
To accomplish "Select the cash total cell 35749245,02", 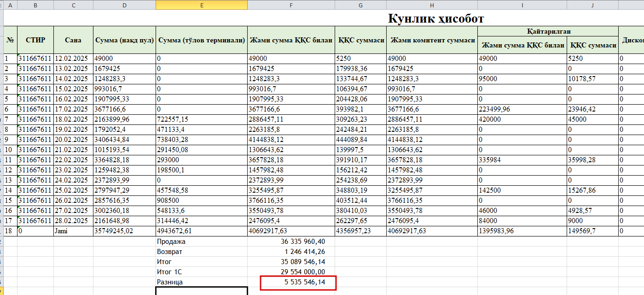I will click(x=124, y=231).
